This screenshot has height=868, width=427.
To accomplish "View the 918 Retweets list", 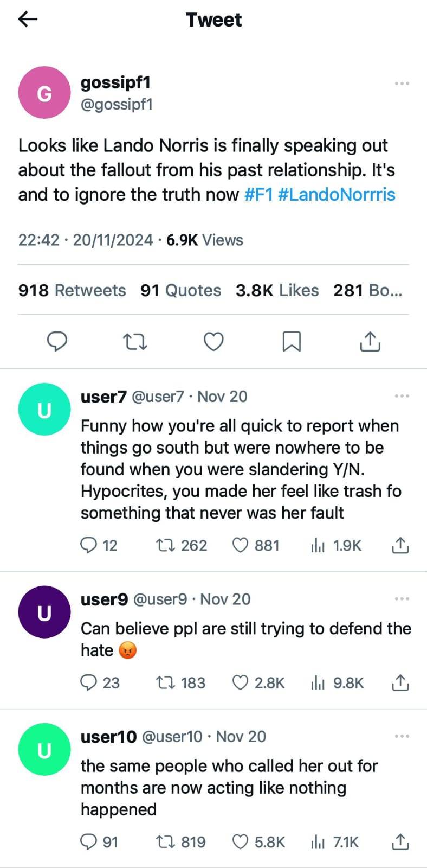I will [x=72, y=290].
